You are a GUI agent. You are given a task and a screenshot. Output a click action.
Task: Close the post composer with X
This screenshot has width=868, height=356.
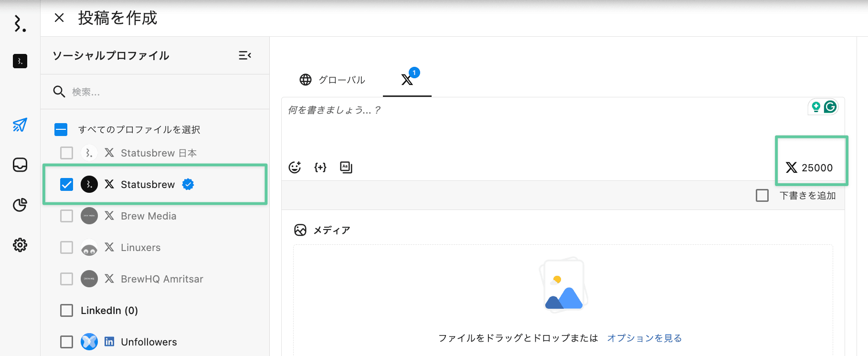click(59, 18)
